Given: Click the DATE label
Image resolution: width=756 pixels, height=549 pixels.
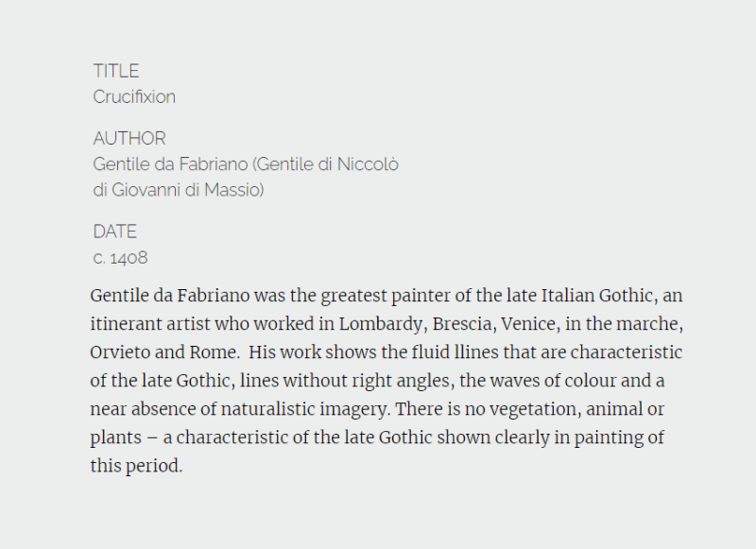Looking at the screenshot, I should click(x=114, y=232).
